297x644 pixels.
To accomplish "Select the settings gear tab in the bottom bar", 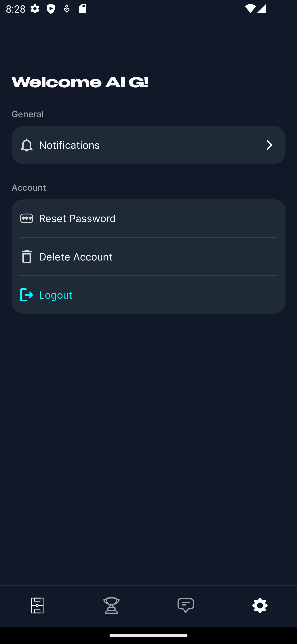I will tap(260, 605).
